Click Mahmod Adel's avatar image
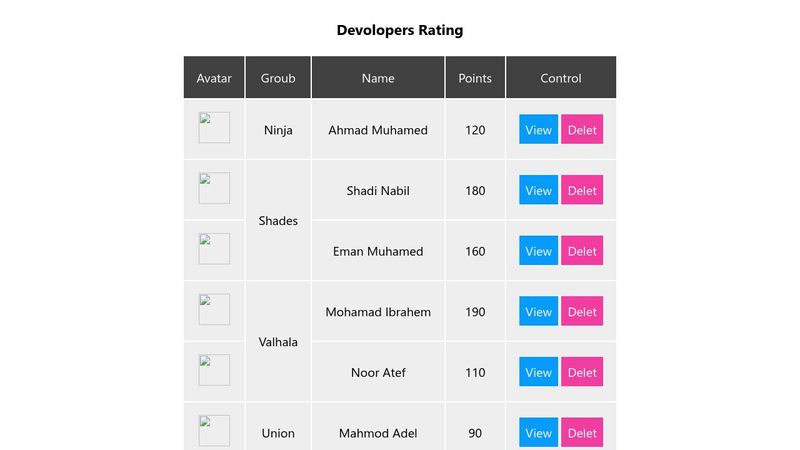800x450 pixels. [x=214, y=431]
